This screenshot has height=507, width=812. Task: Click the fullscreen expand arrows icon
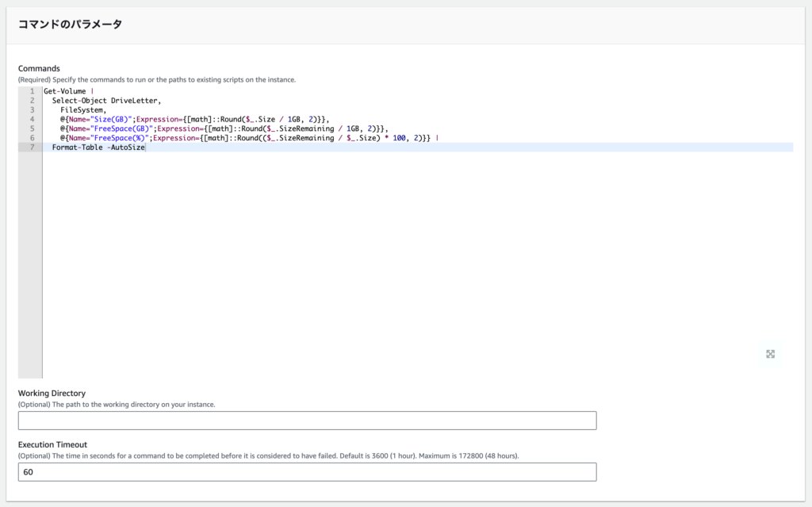click(x=770, y=354)
